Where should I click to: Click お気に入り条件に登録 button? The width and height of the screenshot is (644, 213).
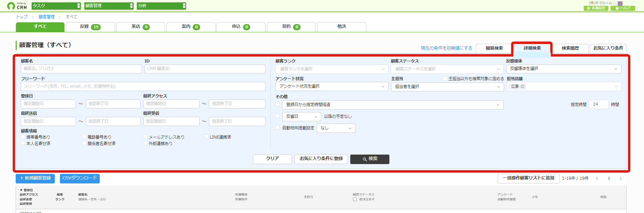tap(321, 159)
